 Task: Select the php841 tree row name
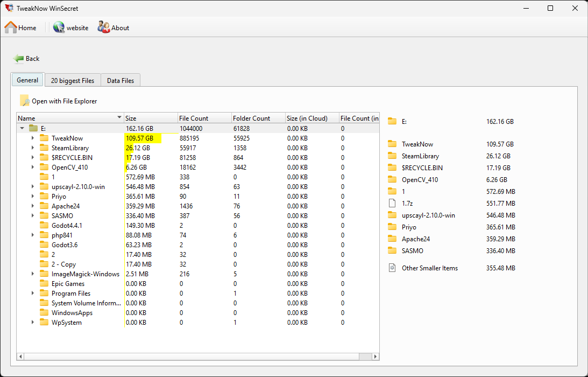tap(62, 235)
